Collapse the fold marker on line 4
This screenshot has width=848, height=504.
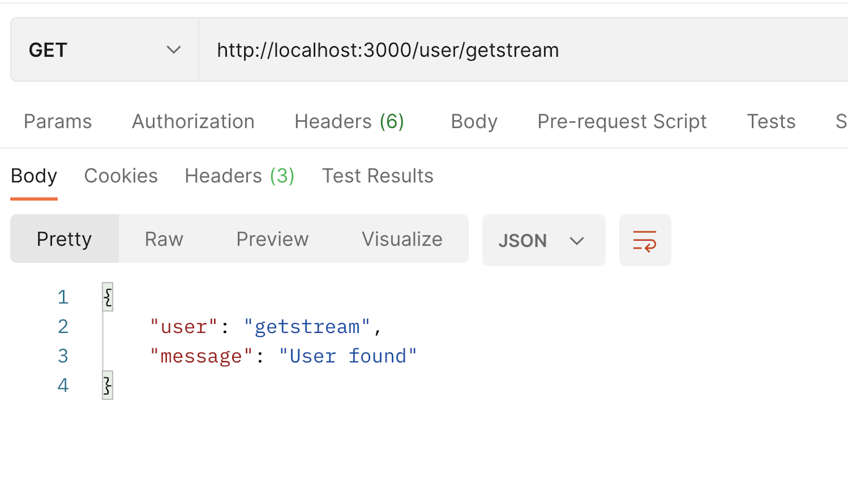point(107,385)
